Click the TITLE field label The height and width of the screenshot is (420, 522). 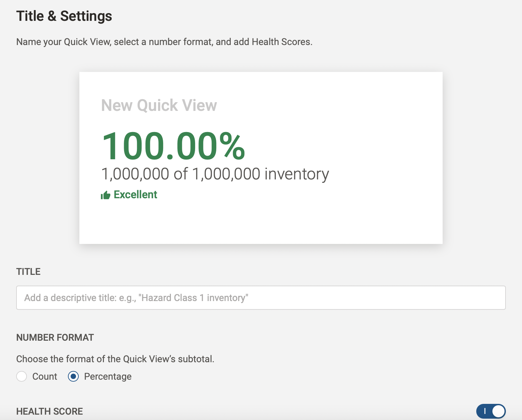29,271
